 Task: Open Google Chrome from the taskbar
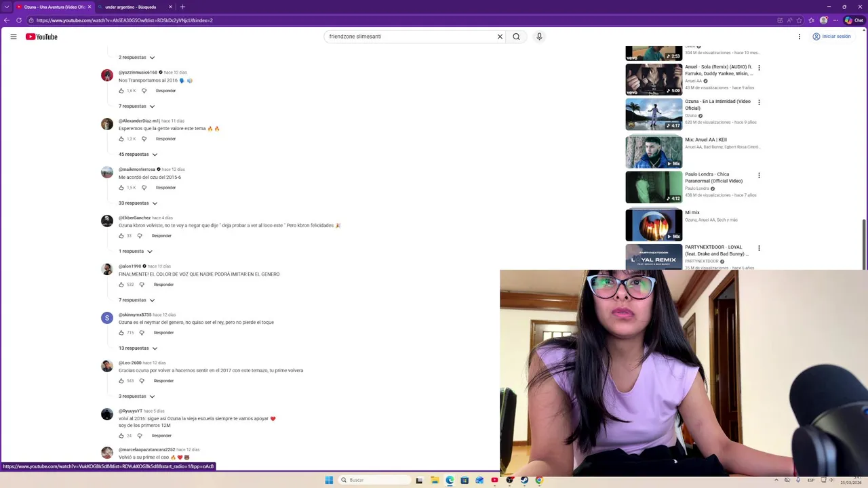click(539, 480)
